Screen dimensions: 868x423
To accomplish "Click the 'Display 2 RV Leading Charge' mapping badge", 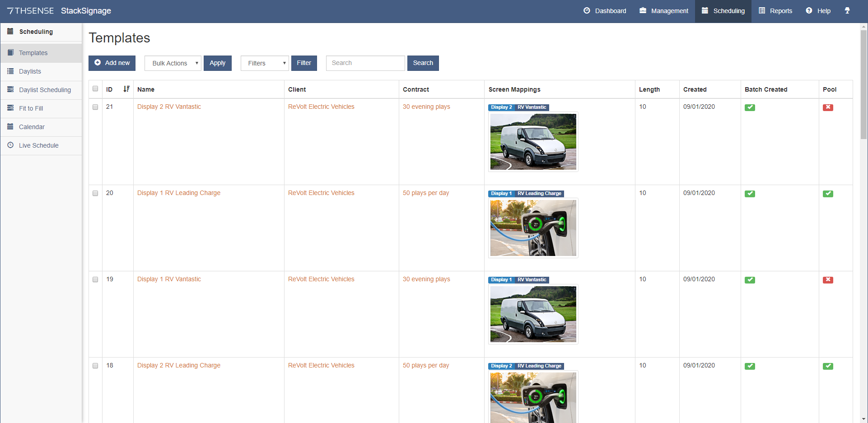I will [526, 366].
